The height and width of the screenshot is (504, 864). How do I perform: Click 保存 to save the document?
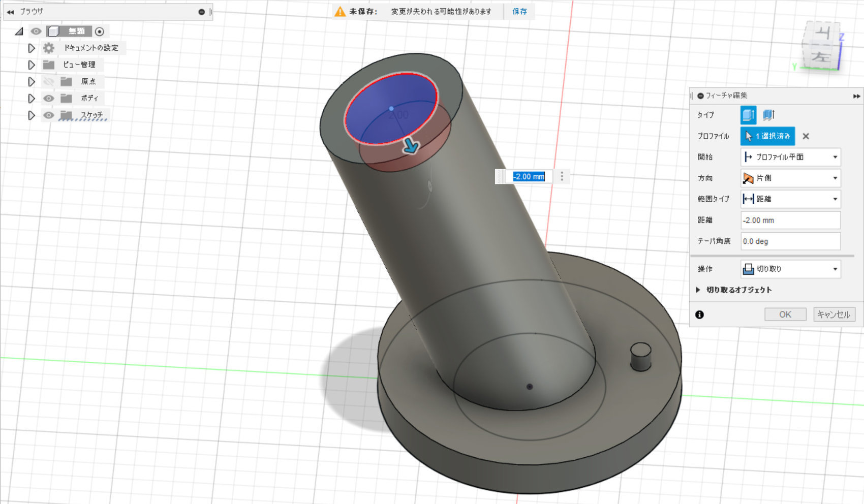[x=519, y=11]
